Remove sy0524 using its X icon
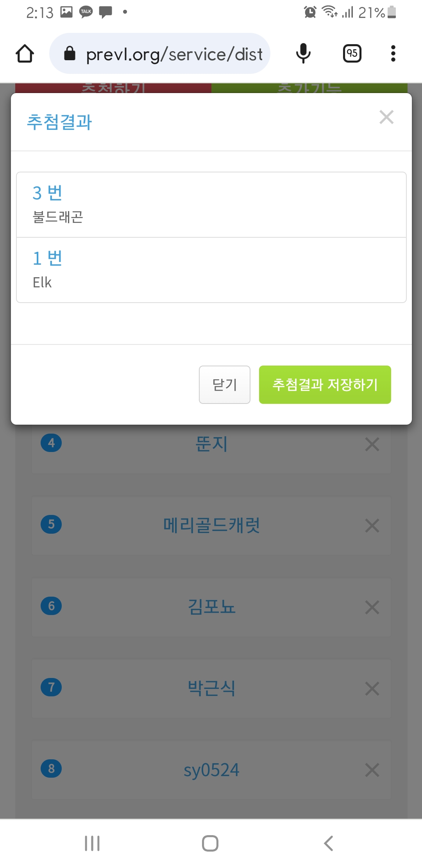Image resolution: width=422 pixels, height=868 pixels. tap(372, 770)
